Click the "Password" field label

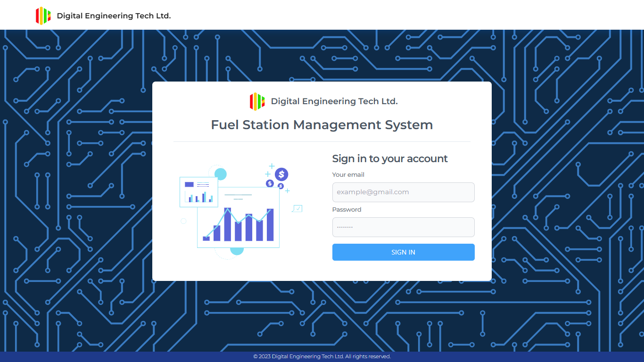pos(347,210)
